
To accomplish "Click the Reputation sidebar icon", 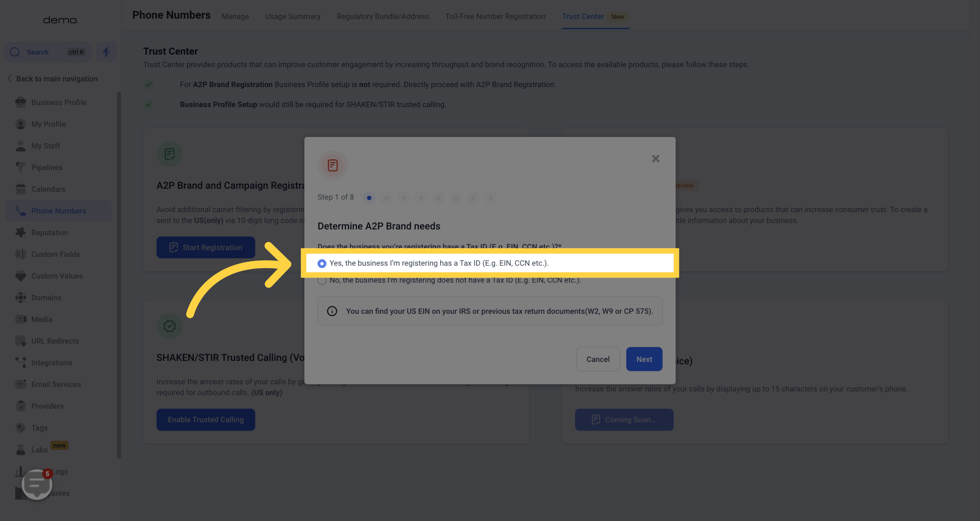I will [20, 232].
